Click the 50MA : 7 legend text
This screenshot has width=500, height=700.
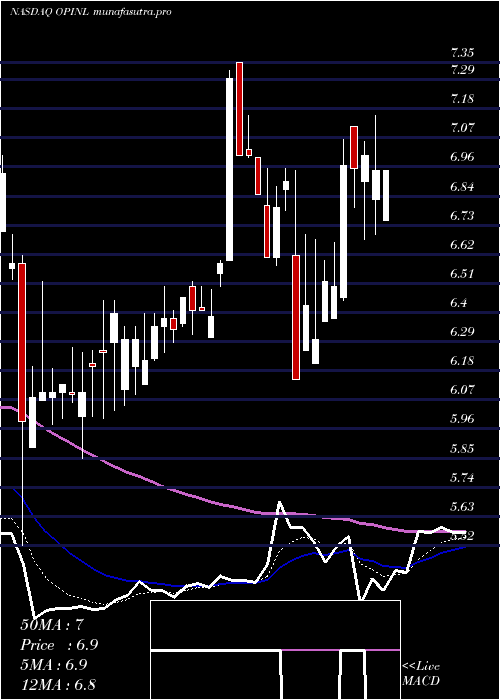click(x=52, y=625)
